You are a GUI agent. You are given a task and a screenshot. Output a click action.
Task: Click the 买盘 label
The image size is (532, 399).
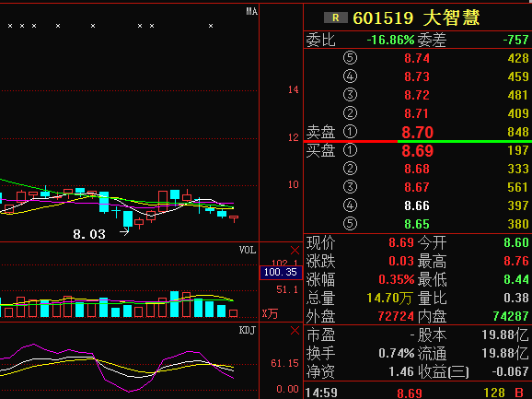click(320, 150)
